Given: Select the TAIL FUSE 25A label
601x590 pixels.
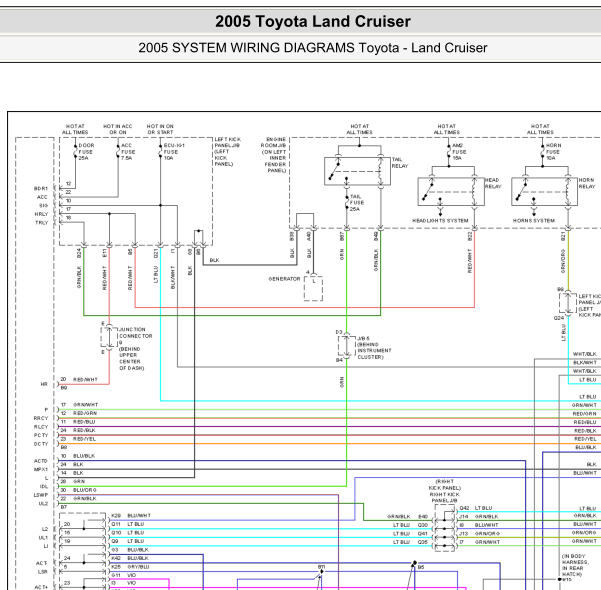Looking at the screenshot, I should coord(357,203).
